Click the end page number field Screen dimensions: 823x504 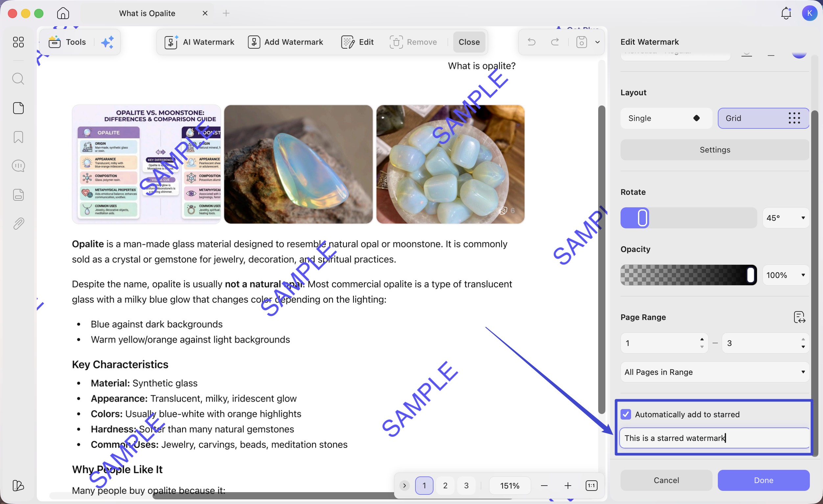click(x=765, y=343)
